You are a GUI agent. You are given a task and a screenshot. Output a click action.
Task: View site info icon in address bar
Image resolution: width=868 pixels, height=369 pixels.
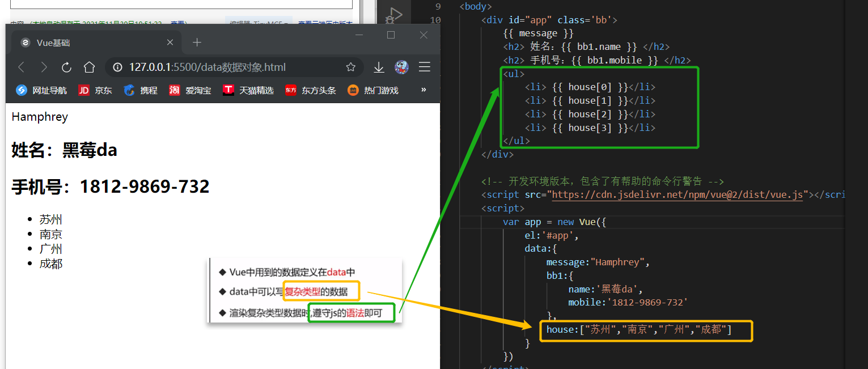pyautogui.click(x=117, y=67)
